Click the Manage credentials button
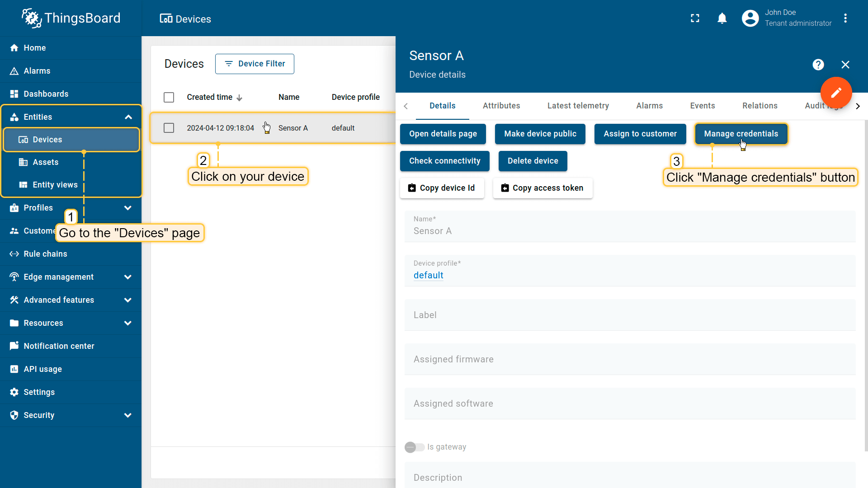 [741, 134]
